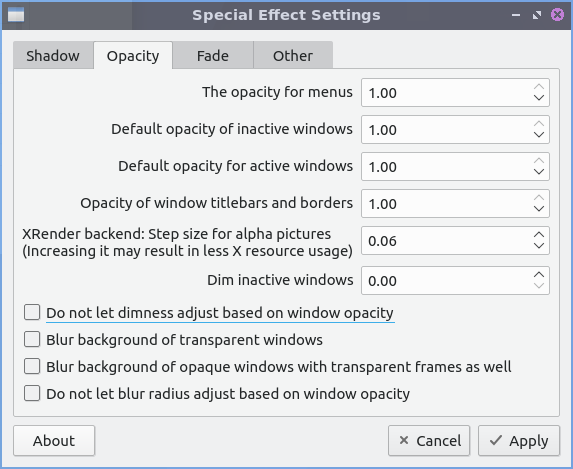Enable 'Do not let dimness adjust' checkbox
The width and height of the screenshot is (573, 469).
[x=32, y=313]
